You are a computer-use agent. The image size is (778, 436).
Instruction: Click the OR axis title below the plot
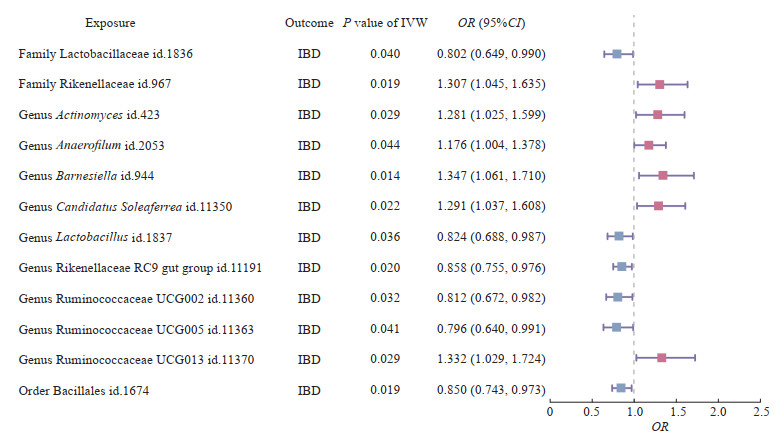coord(660,427)
